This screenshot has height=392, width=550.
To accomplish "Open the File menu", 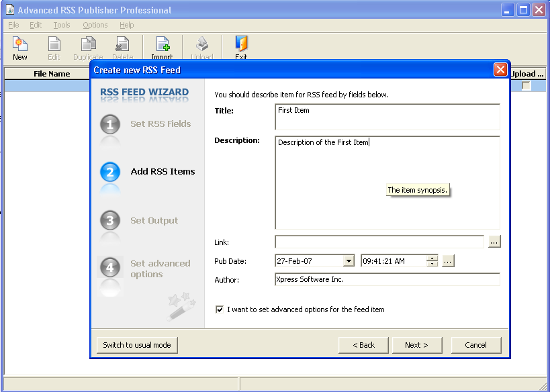I will (x=13, y=25).
